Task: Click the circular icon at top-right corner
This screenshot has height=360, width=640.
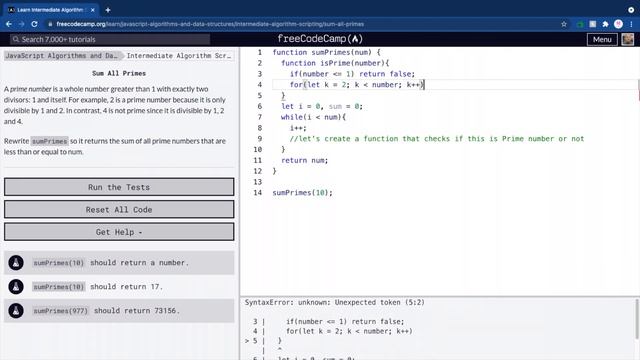Action: pyautogui.click(x=631, y=10)
